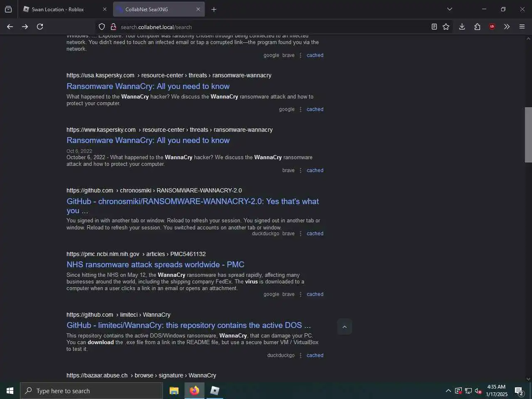Expand options dots for NHS PMC result
Screen dimensions: 532x399
pyautogui.click(x=300, y=294)
